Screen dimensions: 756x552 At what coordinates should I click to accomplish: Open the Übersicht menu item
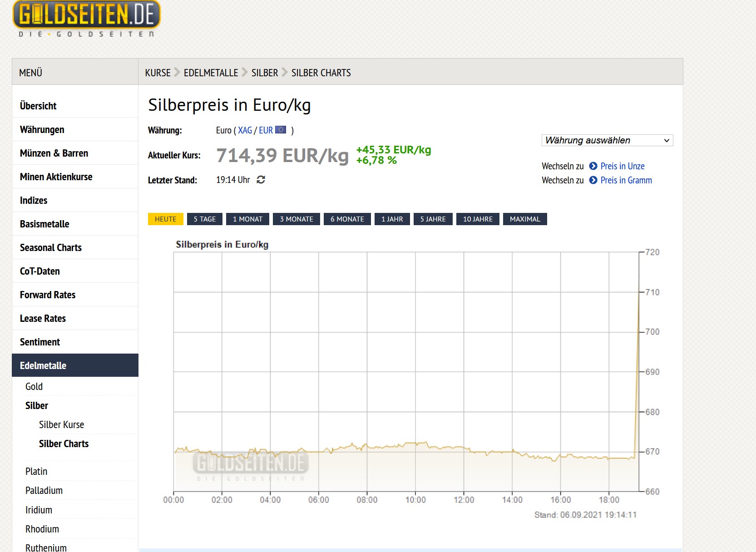click(75, 106)
